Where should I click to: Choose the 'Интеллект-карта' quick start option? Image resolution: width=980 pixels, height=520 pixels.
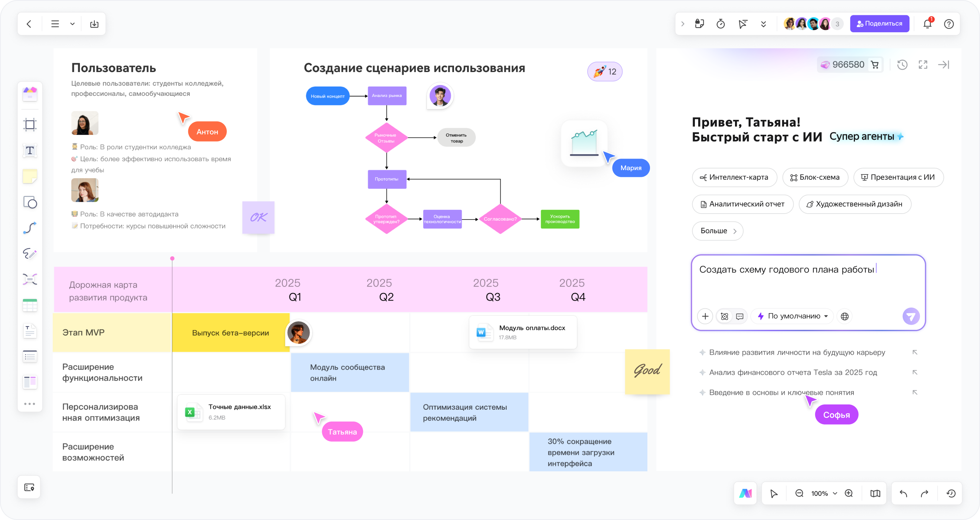click(734, 178)
